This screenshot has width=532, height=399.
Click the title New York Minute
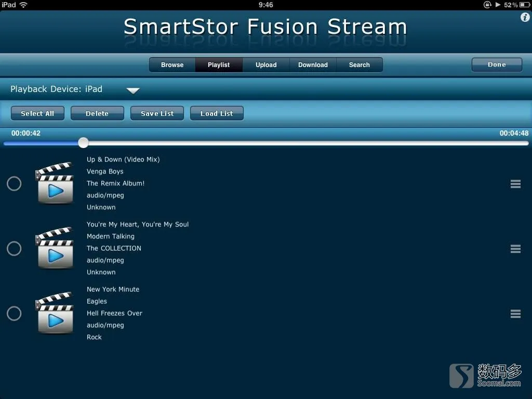click(113, 289)
